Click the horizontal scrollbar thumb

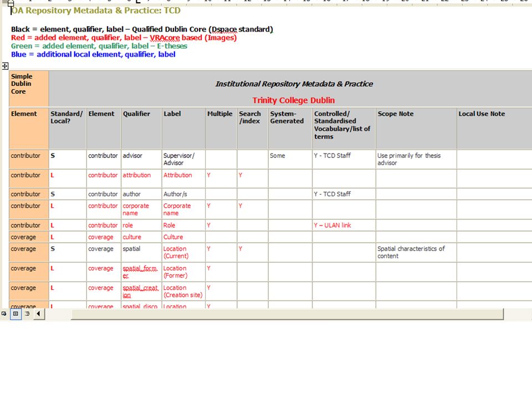[287, 314]
